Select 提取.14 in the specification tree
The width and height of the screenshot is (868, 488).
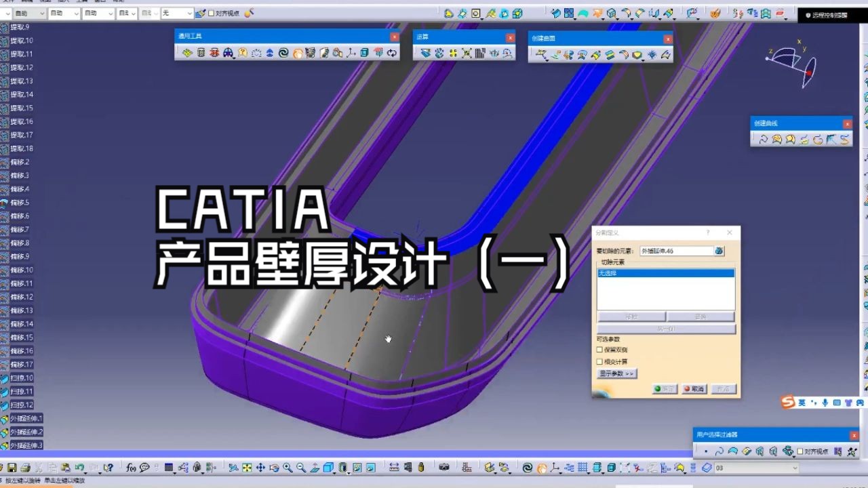click(x=22, y=95)
